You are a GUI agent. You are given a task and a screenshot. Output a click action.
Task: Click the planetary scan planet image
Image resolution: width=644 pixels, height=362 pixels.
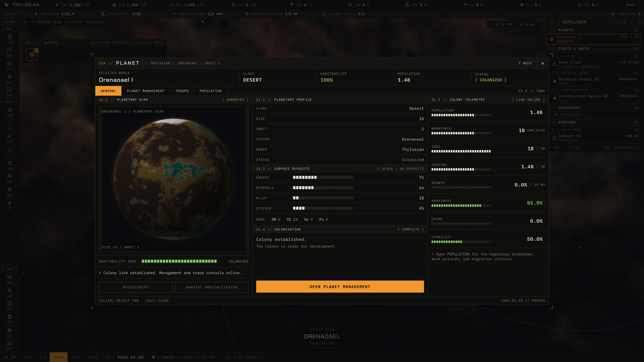(173, 179)
